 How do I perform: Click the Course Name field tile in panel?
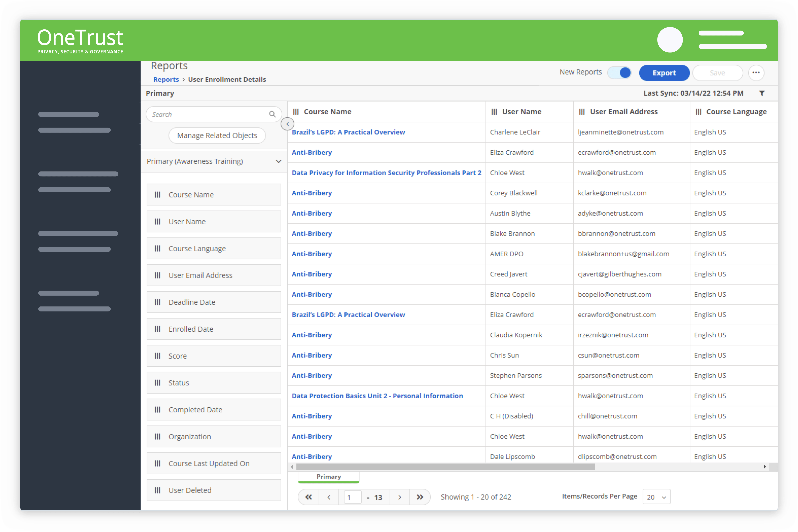click(214, 195)
